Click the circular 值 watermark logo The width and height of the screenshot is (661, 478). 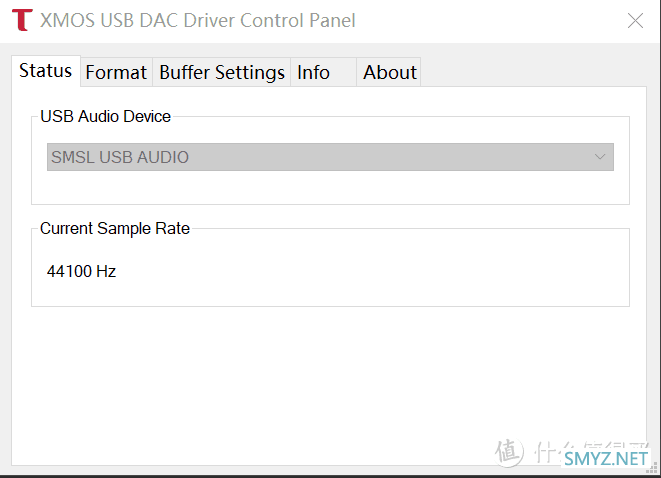[509, 453]
